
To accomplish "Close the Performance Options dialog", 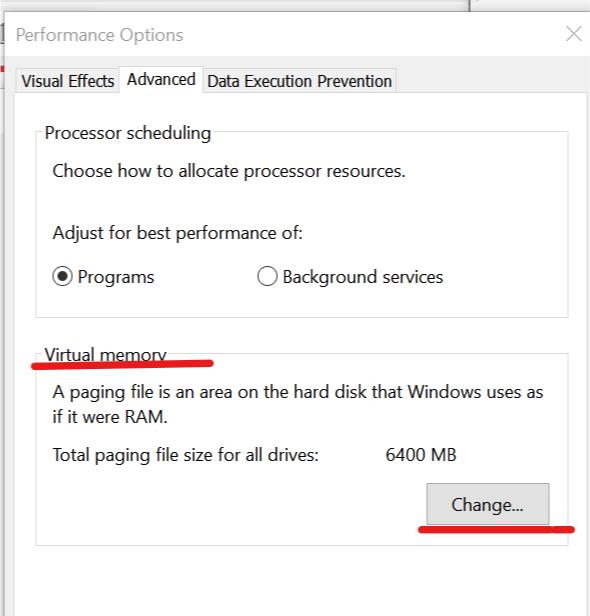I will pos(574,34).
